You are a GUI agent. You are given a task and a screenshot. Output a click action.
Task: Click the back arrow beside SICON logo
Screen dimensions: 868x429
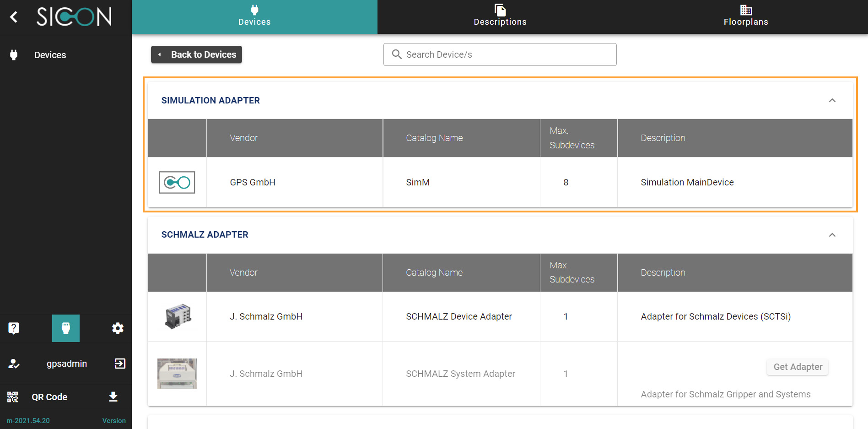[14, 17]
